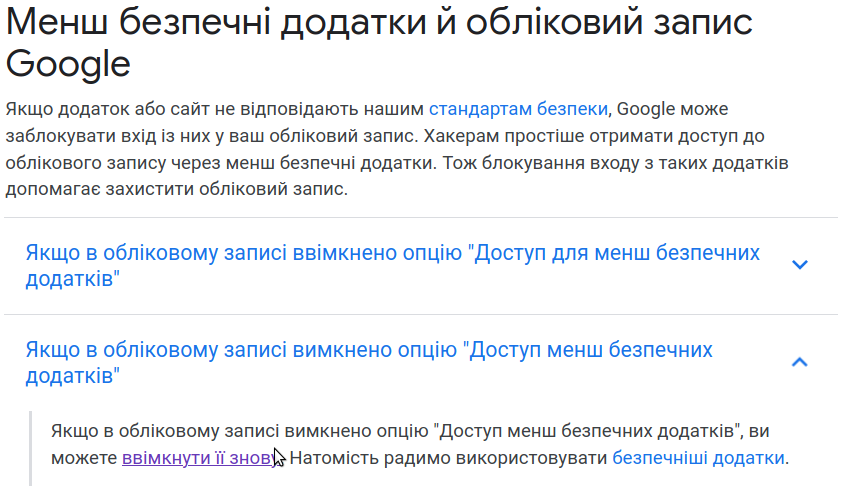841x489 pixels.
Task: Expand the first section with down chevron
Action: point(800,264)
